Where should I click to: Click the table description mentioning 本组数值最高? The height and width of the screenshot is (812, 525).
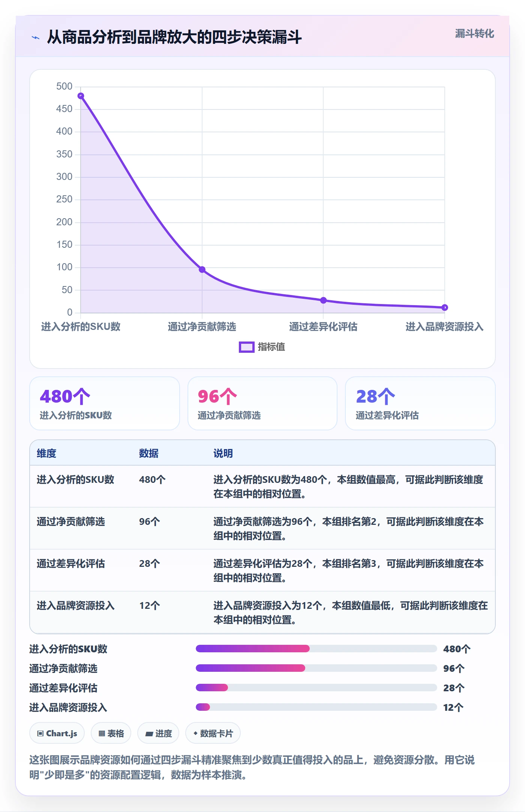tap(348, 487)
